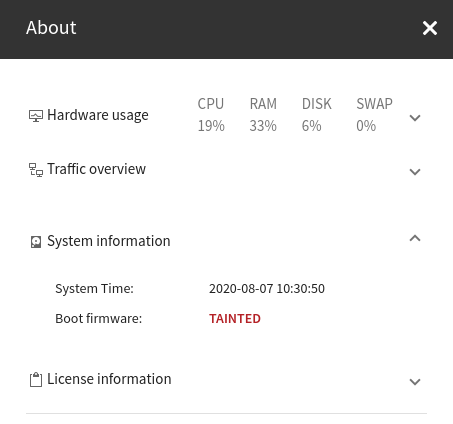The height and width of the screenshot is (424, 453).
Task: Click the Boot firmware label
Action: (x=99, y=319)
